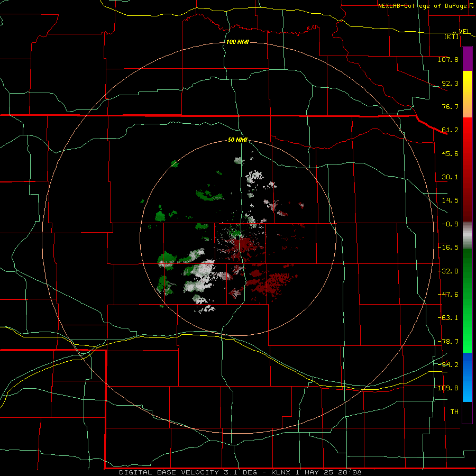Select the -78.7 velocity scale label
476x476 pixels.
coord(448,342)
